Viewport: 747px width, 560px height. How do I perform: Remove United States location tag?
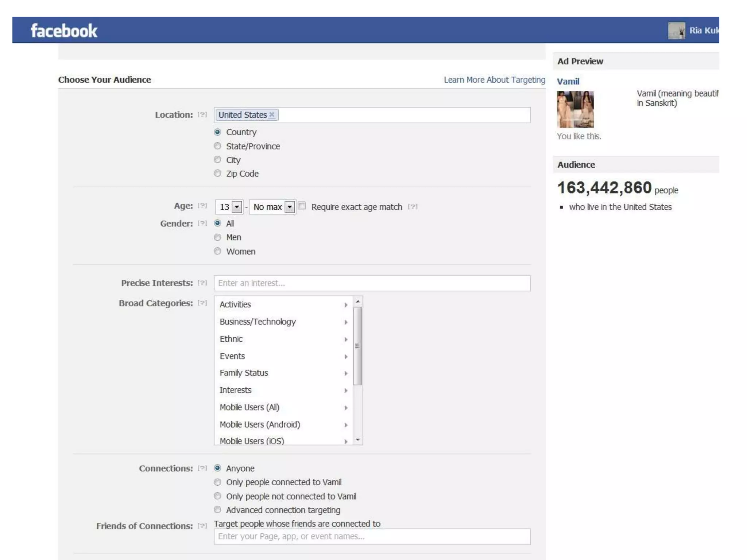tap(272, 114)
